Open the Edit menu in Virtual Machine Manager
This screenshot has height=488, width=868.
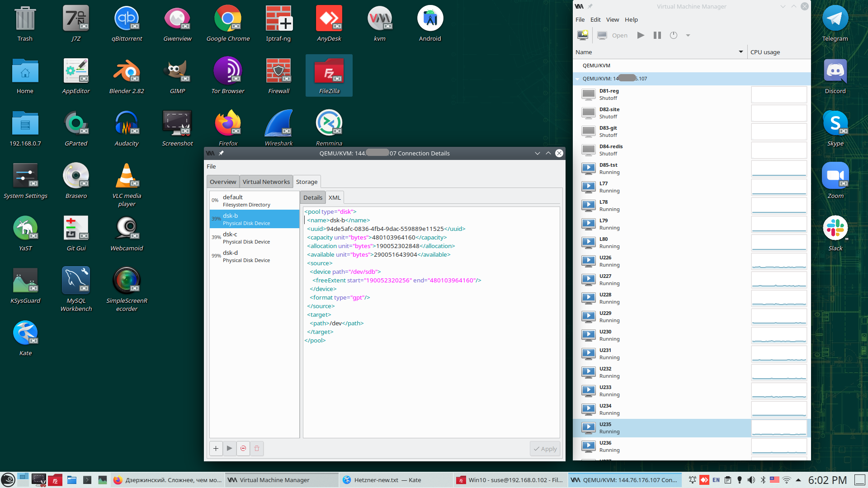(x=595, y=19)
